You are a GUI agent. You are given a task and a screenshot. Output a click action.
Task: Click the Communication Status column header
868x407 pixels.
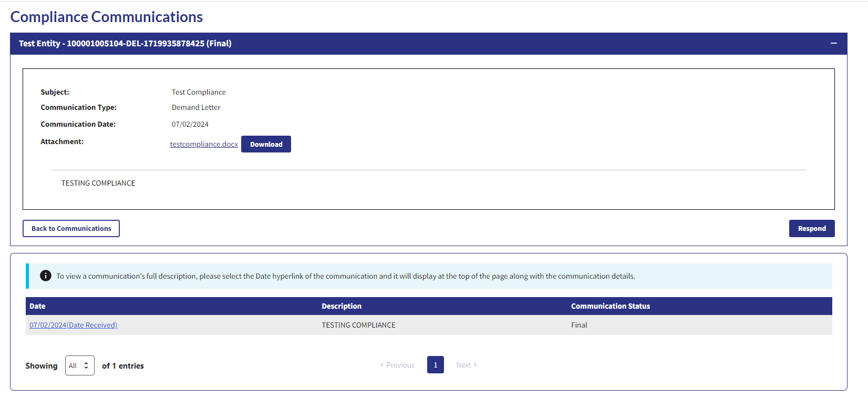pos(610,306)
